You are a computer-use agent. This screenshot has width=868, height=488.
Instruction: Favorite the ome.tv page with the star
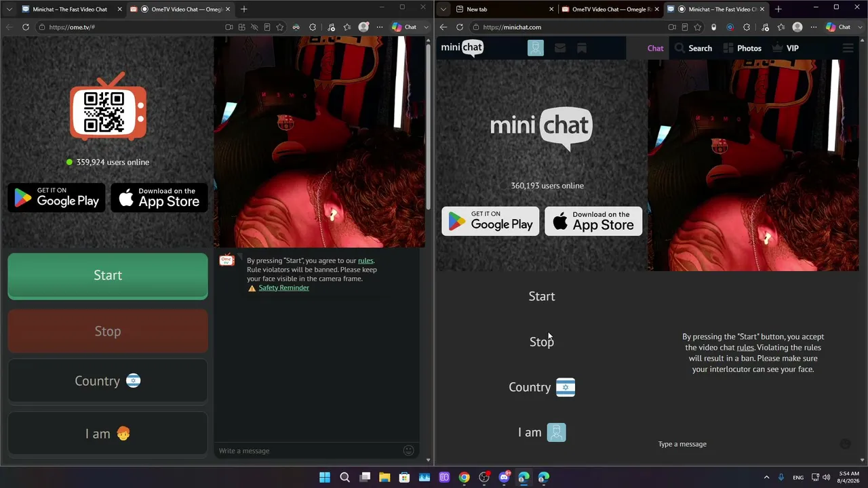pos(279,27)
